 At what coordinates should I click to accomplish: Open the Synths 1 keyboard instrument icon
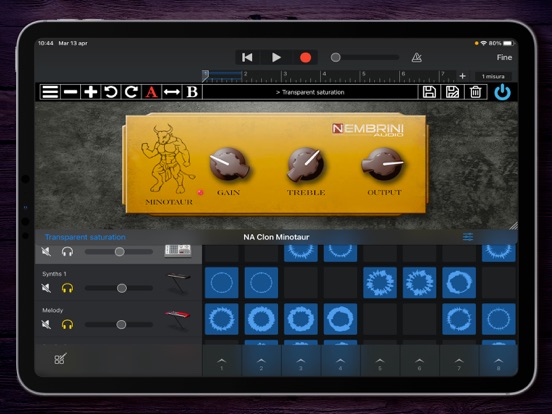(178, 283)
